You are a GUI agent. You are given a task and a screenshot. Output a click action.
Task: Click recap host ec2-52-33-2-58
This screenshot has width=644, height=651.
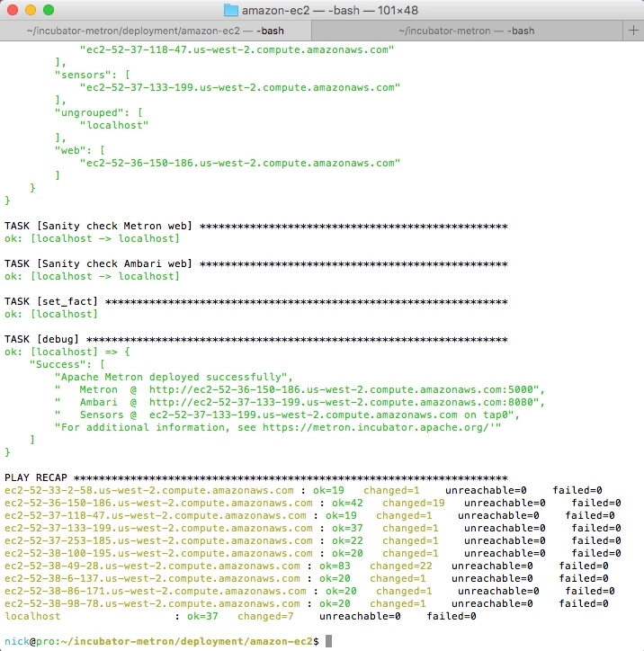[x=149, y=490]
